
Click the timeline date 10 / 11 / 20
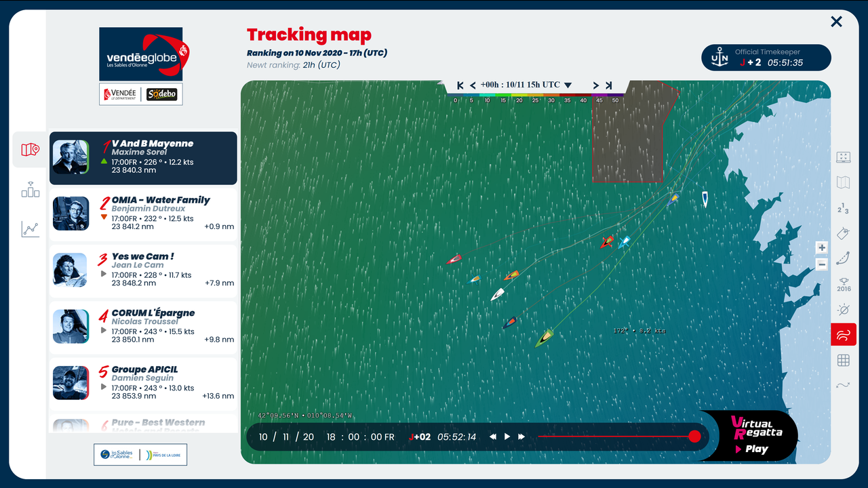[286, 437]
